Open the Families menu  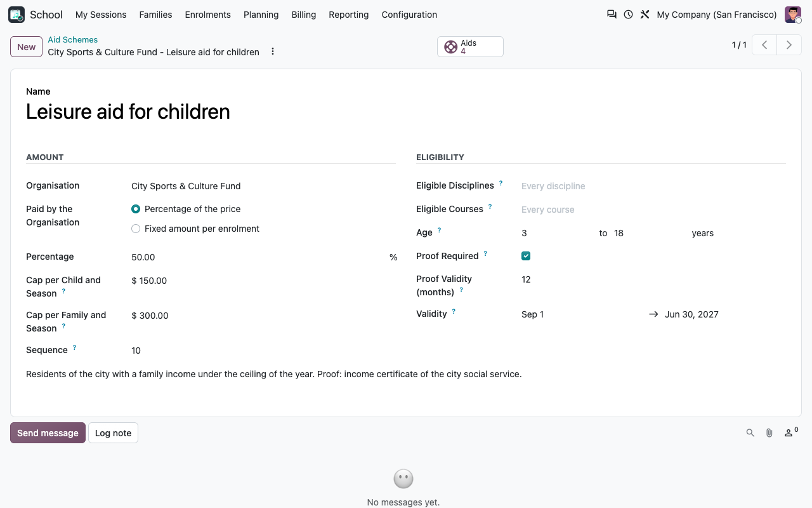pyautogui.click(x=155, y=15)
